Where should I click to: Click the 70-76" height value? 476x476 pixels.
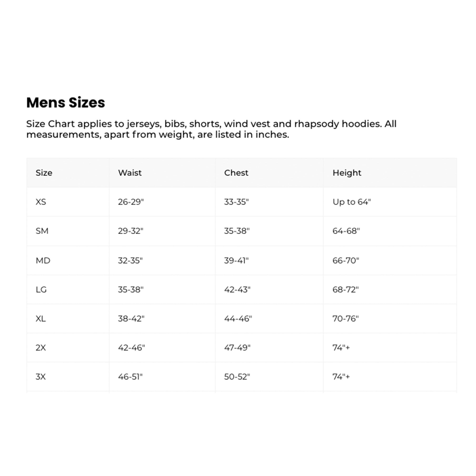coord(345,319)
